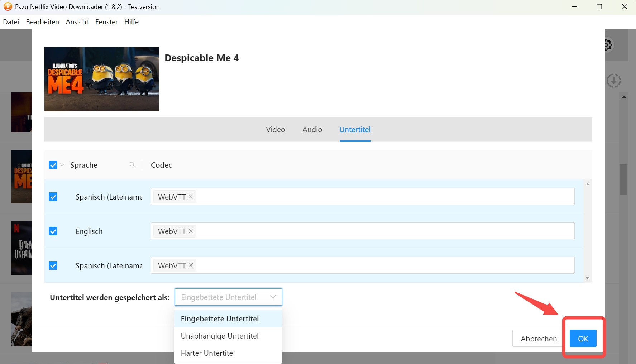
Task: Open the Ansicht menu
Action: point(77,22)
